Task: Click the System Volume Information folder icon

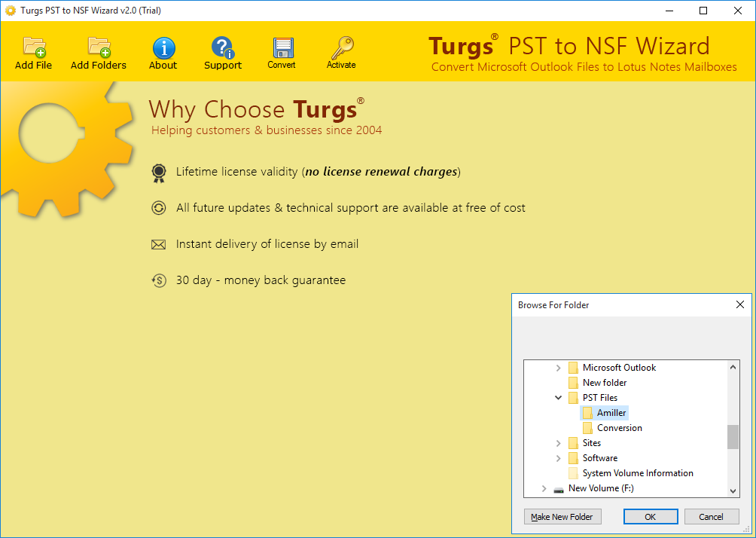Action: 573,473
